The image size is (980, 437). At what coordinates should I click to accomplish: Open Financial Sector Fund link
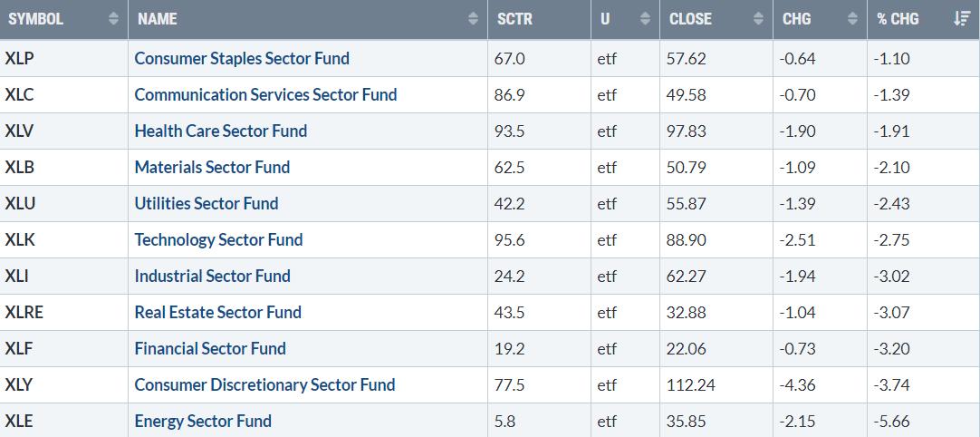(210, 348)
